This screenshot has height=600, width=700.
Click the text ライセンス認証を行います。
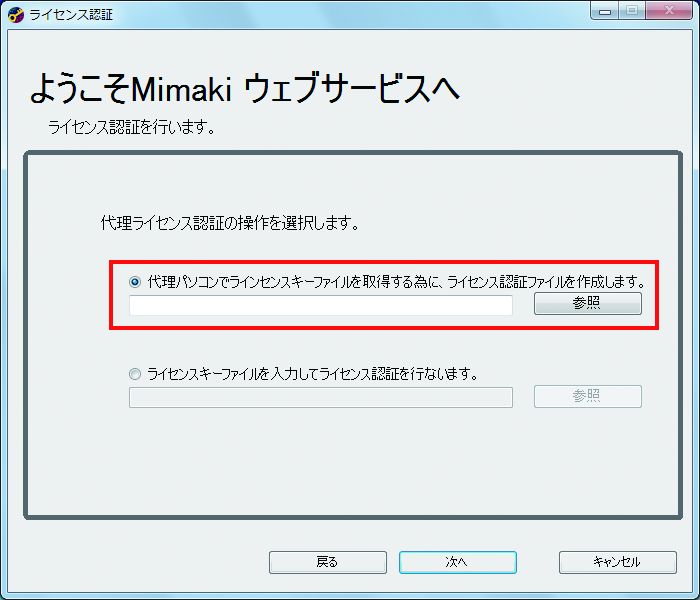tap(131, 127)
